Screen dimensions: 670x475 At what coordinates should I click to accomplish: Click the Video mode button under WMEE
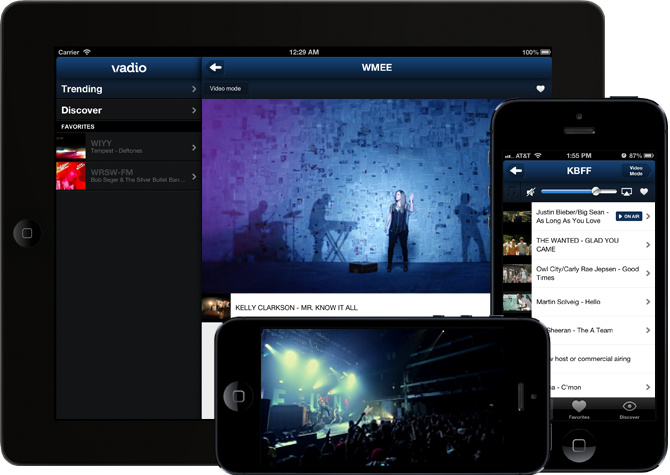pos(225,89)
